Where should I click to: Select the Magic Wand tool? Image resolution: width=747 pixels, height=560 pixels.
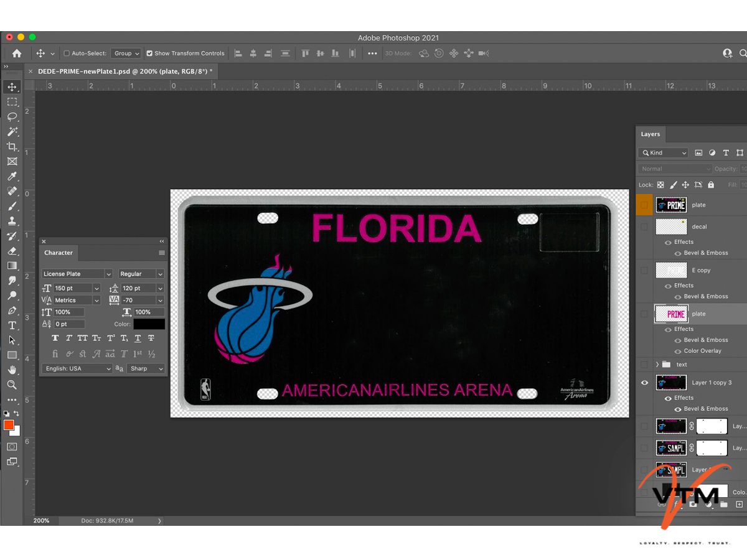pos(12,131)
